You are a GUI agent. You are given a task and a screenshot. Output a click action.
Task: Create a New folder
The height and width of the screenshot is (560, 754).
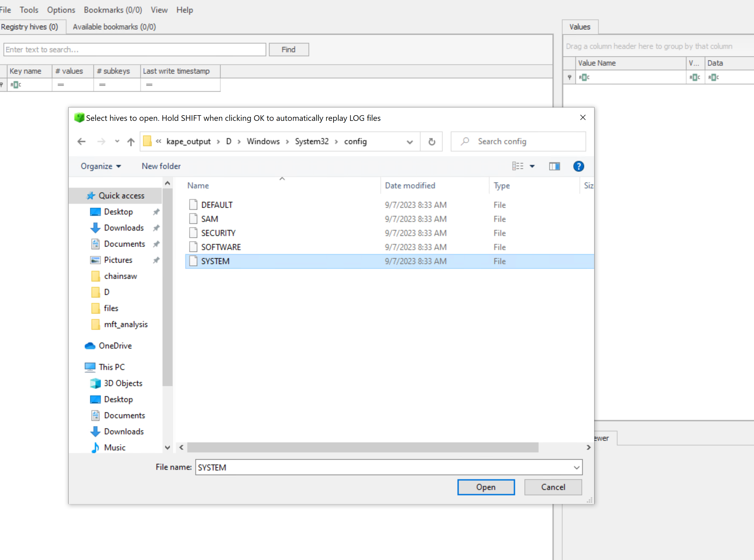(x=161, y=166)
